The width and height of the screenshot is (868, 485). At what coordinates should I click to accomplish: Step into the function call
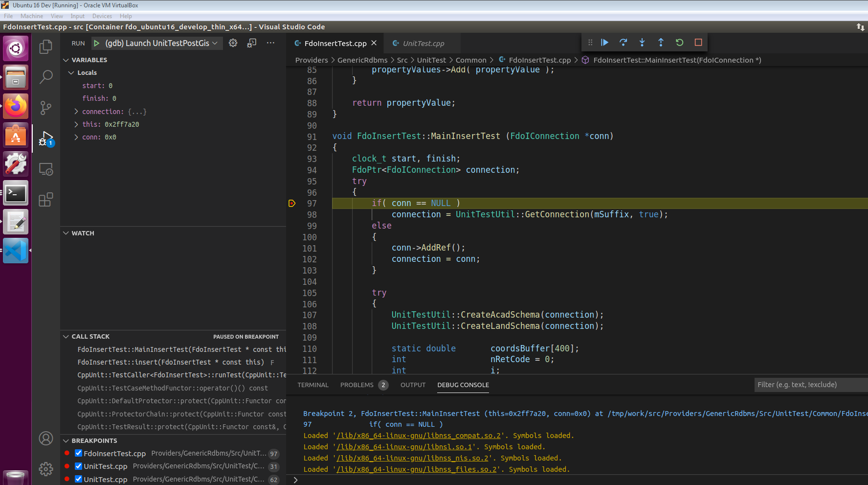tap(642, 43)
